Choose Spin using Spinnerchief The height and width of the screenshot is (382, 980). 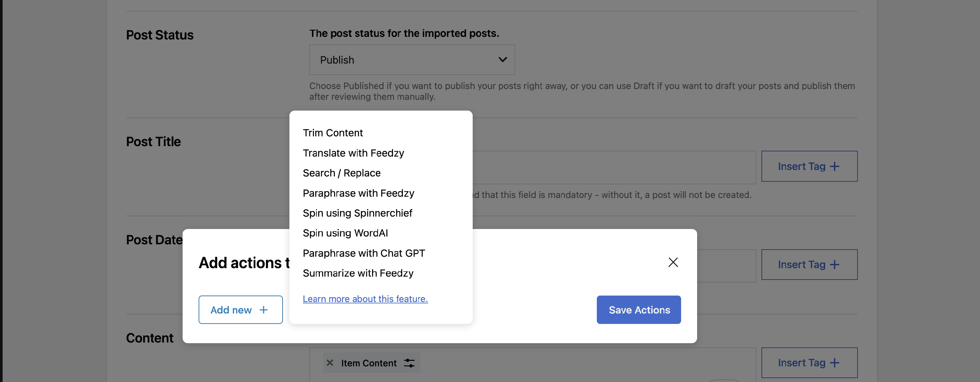click(x=357, y=213)
